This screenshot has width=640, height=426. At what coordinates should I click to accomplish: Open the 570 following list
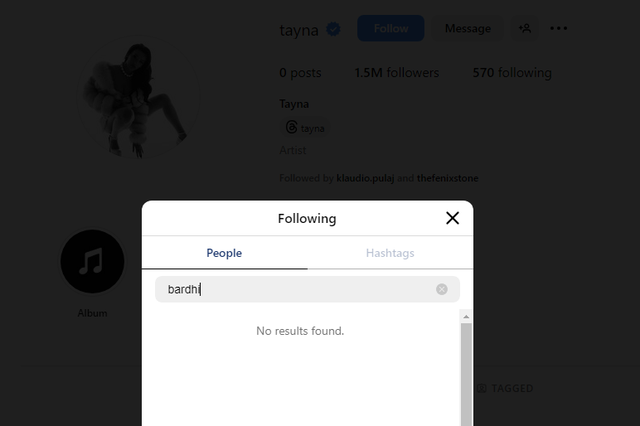coord(512,73)
